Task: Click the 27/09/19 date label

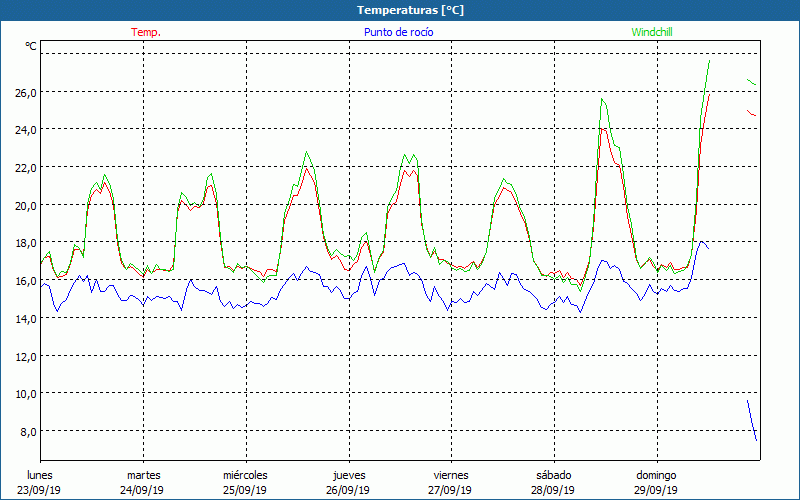Action: click(x=450, y=490)
